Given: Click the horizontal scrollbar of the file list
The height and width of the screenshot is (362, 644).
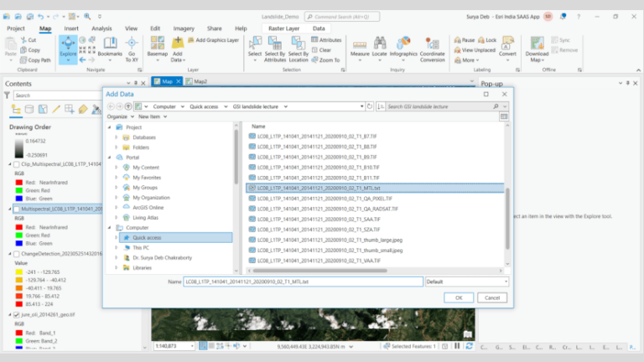Looking at the screenshot, I should pos(320,271).
